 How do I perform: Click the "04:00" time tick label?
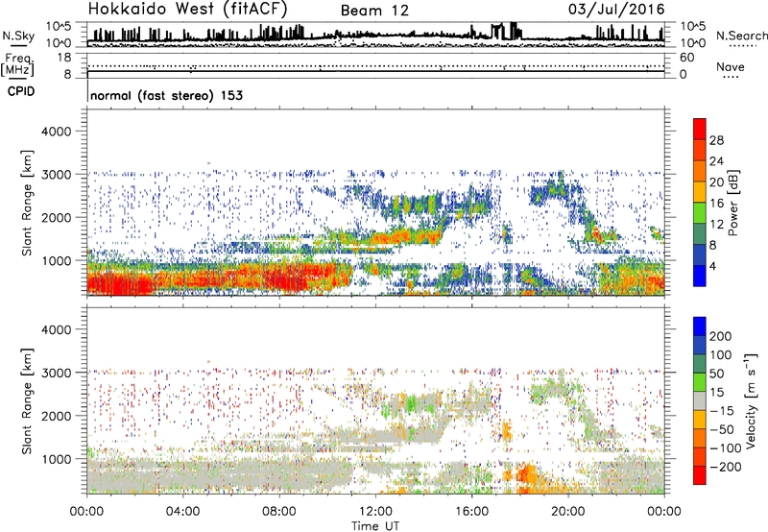click(x=182, y=512)
